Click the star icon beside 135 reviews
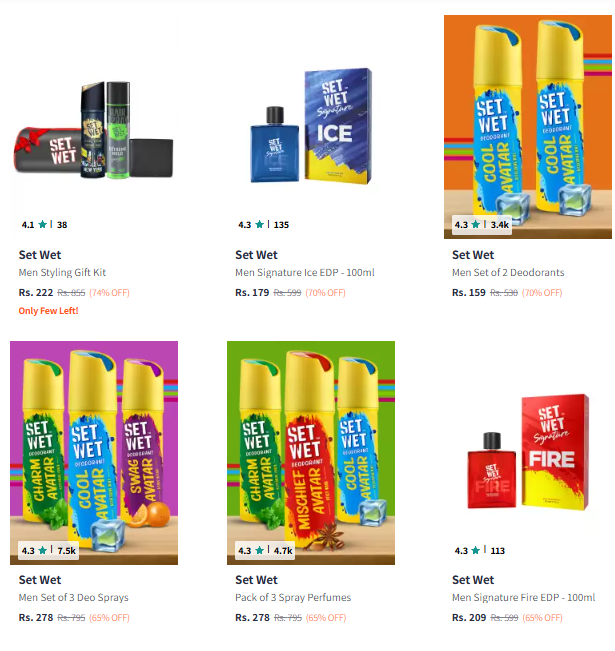The width and height of the screenshot is (615, 651). (x=260, y=225)
